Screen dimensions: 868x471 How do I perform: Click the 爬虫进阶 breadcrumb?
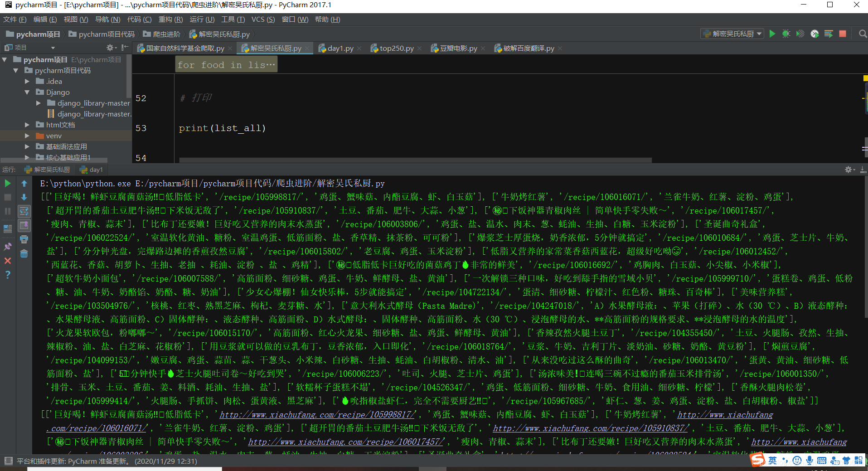point(162,34)
